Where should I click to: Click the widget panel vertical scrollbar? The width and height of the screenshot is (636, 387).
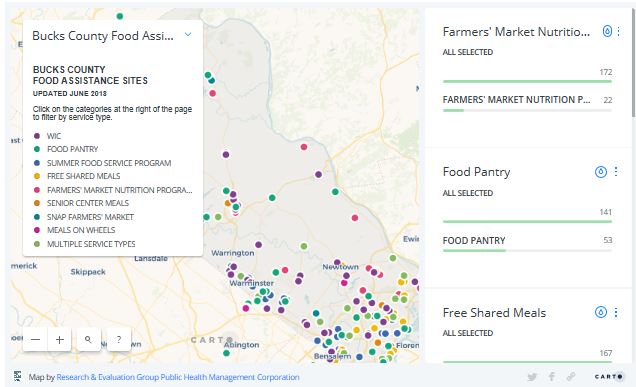(x=633, y=61)
